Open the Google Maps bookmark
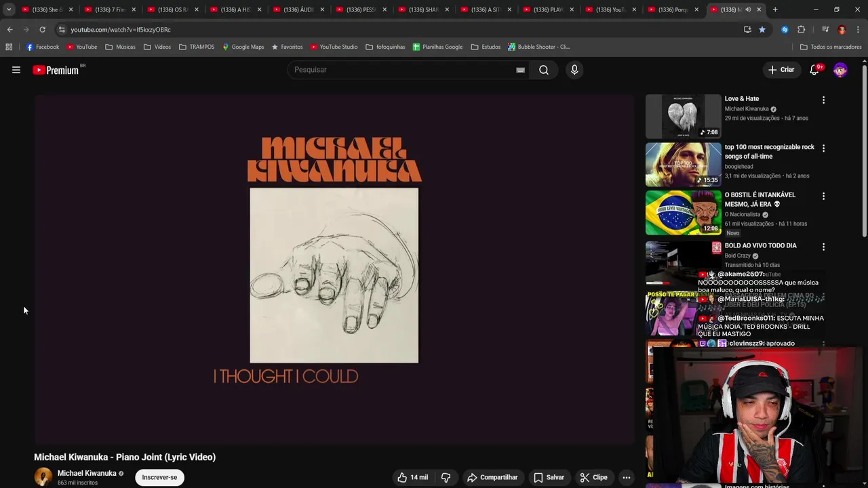Image resolution: width=868 pixels, height=488 pixels. [x=243, y=47]
